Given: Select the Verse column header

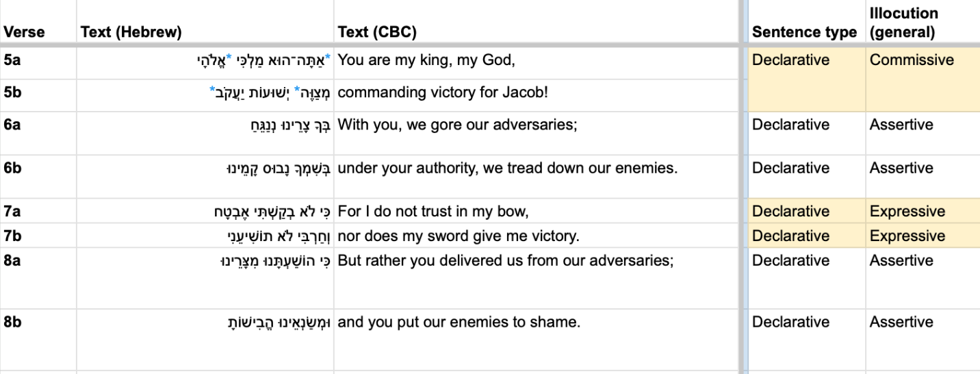Looking at the screenshot, I should (38, 23).
